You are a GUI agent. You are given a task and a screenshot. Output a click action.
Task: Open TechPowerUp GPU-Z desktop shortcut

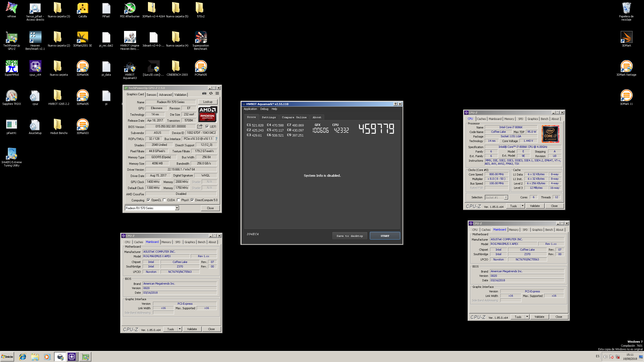[x=12, y=40]
